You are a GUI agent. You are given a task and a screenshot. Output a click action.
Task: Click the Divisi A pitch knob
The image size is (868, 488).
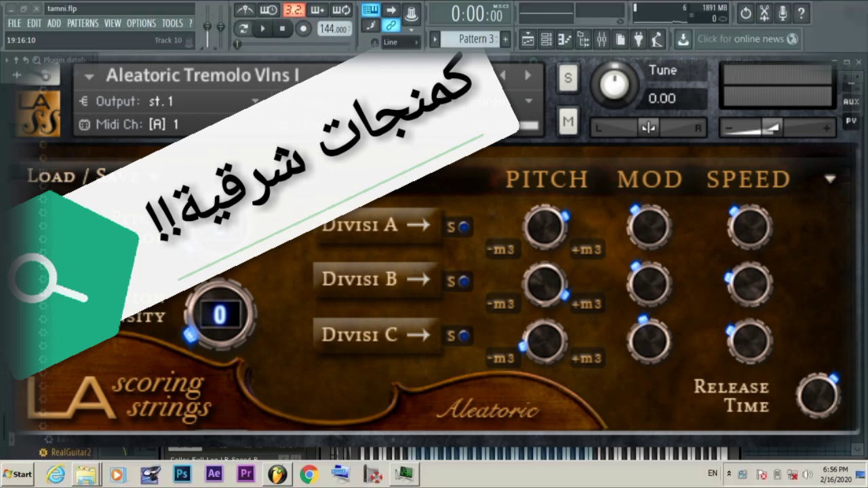[x=545, y=226]
